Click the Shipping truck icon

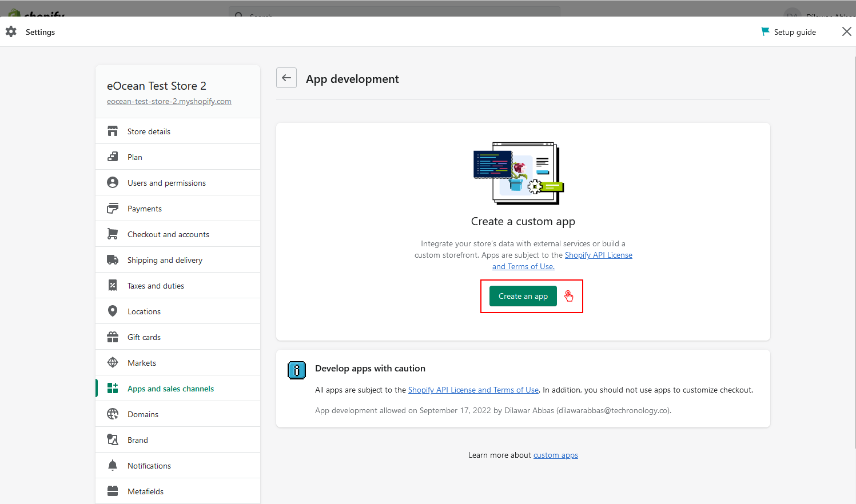tap(113, 260)
